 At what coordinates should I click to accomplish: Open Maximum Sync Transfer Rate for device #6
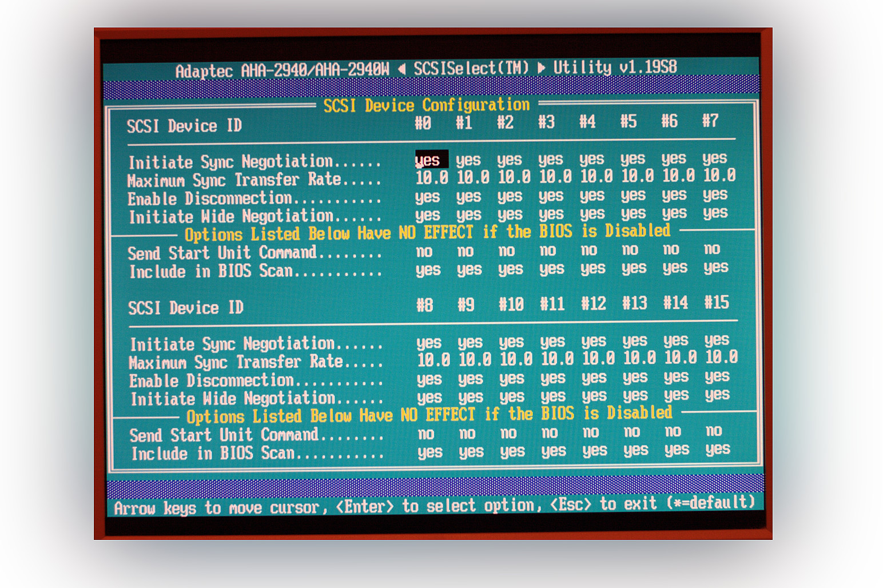point(678,176)
